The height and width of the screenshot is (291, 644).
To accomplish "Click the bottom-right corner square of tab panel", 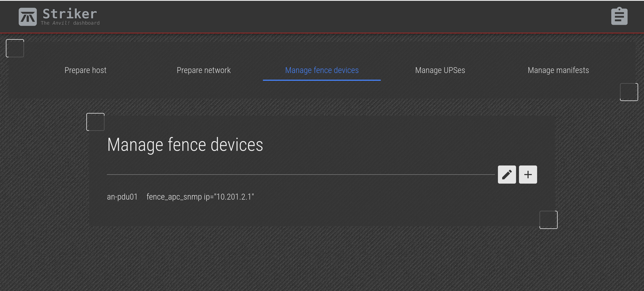I will pyautogui.click(x=629, y=92).
